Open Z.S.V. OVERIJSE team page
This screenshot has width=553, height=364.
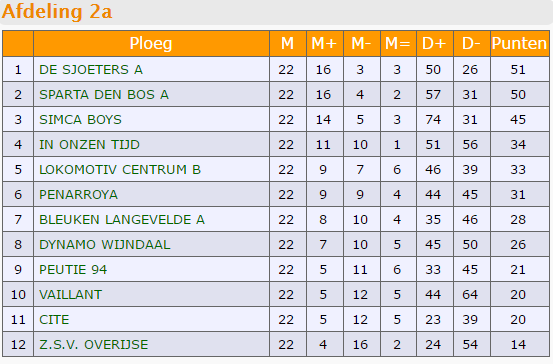[x=94, y=345]
